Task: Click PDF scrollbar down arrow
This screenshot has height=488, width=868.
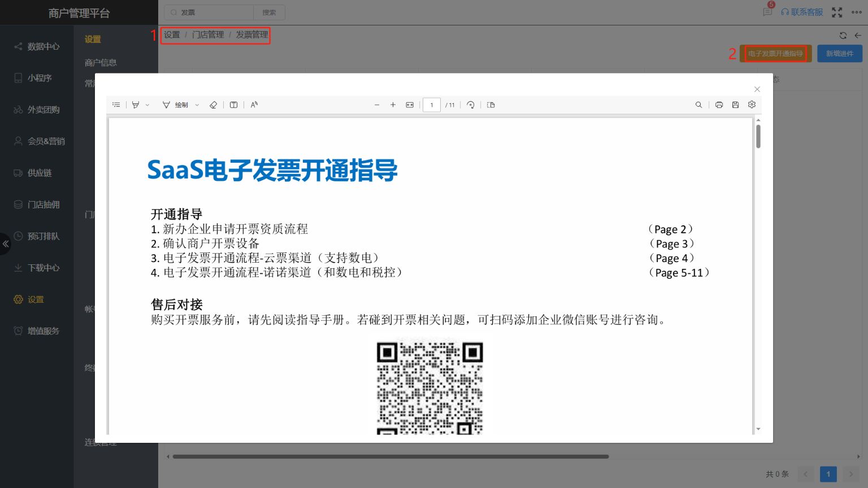Action: tap(758, 429)
